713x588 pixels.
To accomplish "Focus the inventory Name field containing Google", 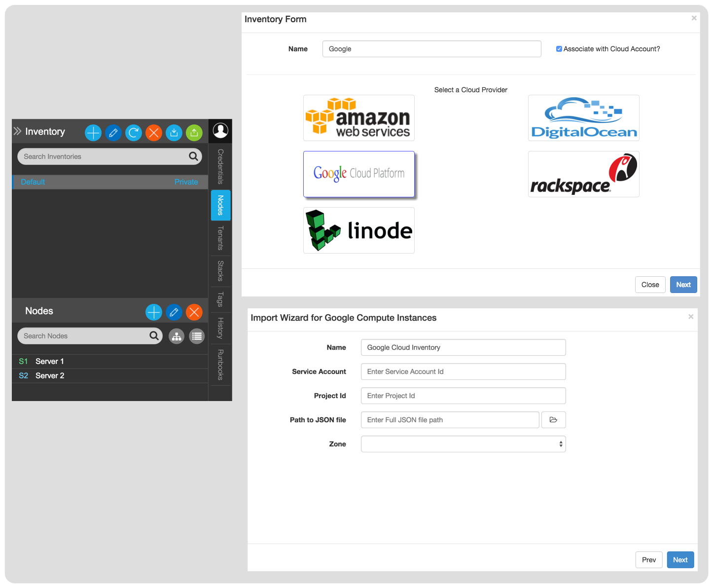I will (432, 49).
